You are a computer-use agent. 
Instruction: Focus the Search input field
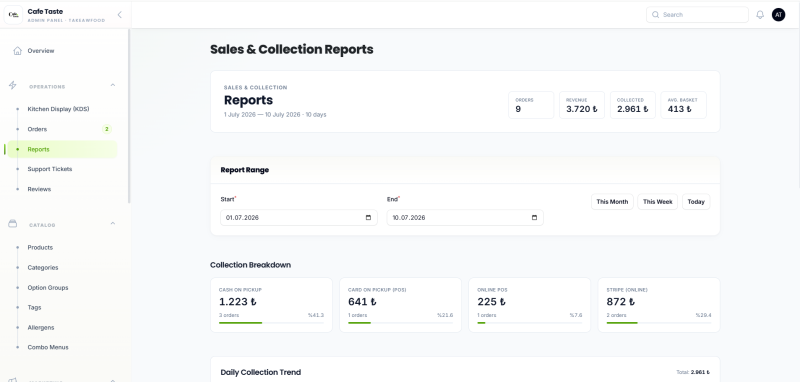697,15
